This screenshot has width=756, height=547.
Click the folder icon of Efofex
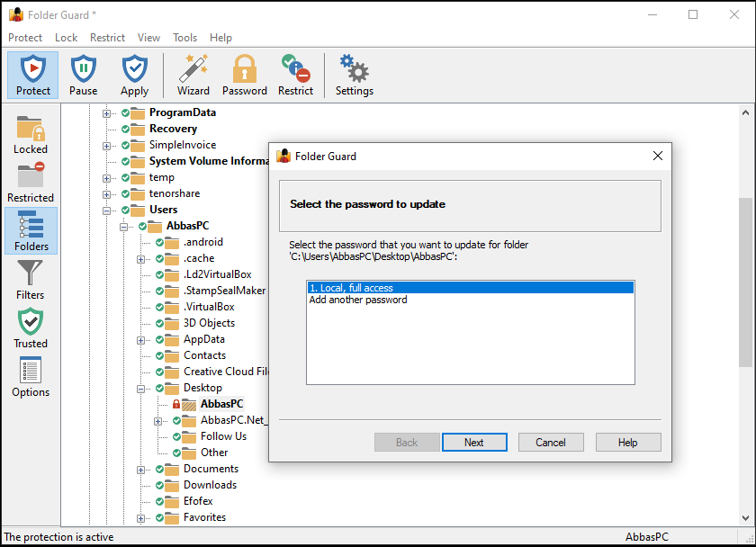pos(172,502)
